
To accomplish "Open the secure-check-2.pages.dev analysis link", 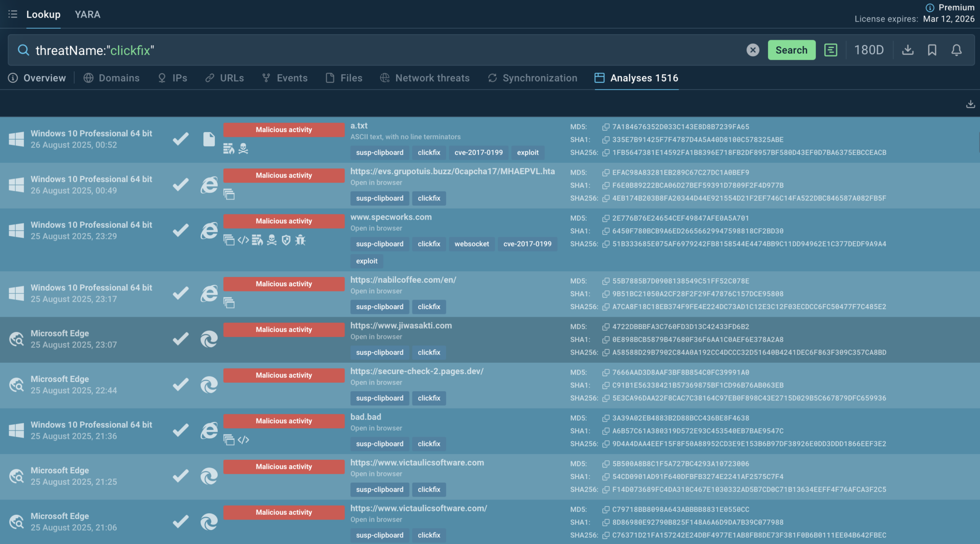I will [416, 371].
